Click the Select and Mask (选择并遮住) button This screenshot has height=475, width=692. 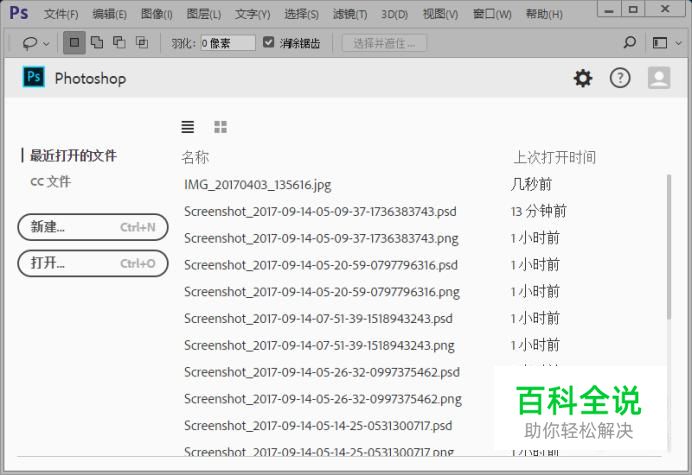pos(384,43)
